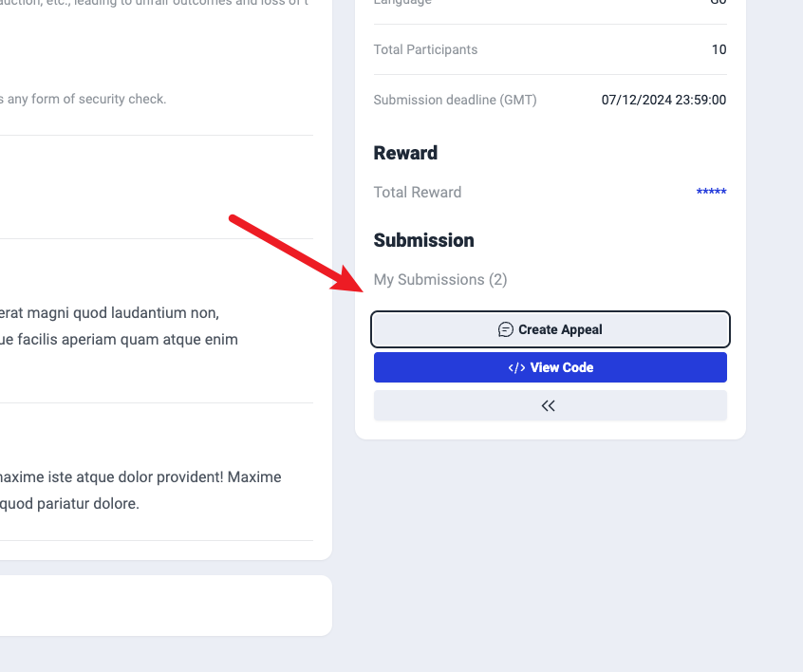Click the Total Reward label
The image size is (803, 672).
418,192
